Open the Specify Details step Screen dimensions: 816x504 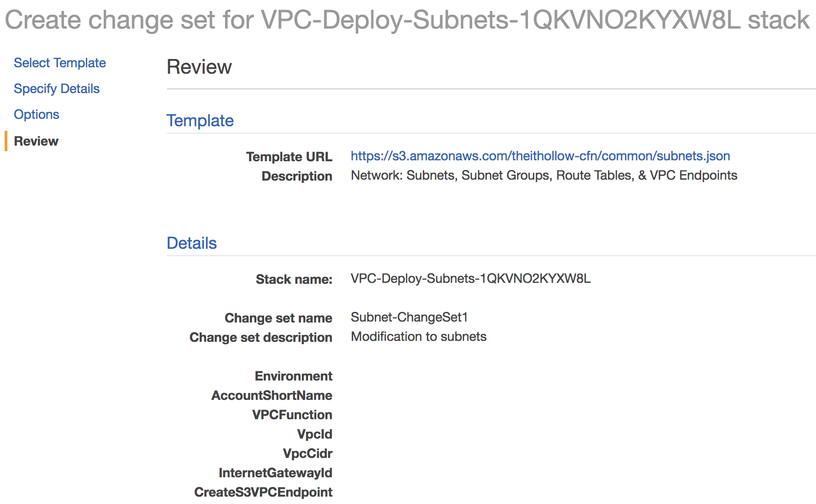(57, 89)
